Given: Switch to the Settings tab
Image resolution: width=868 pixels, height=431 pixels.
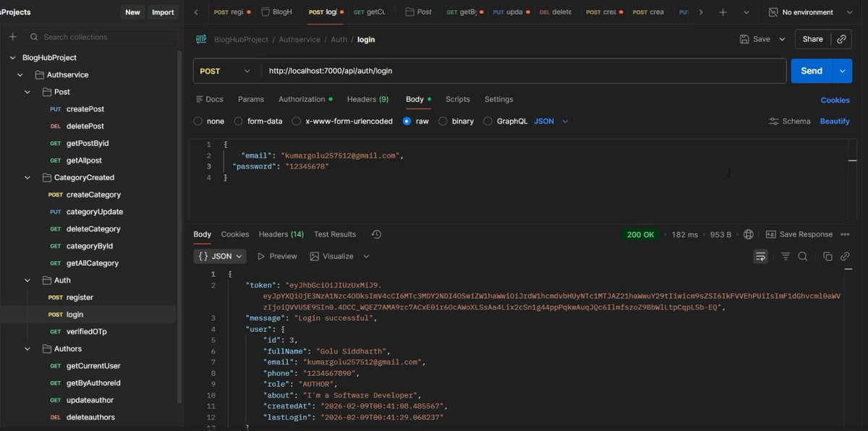Looking at the screenshot, I should pos(499,99).
